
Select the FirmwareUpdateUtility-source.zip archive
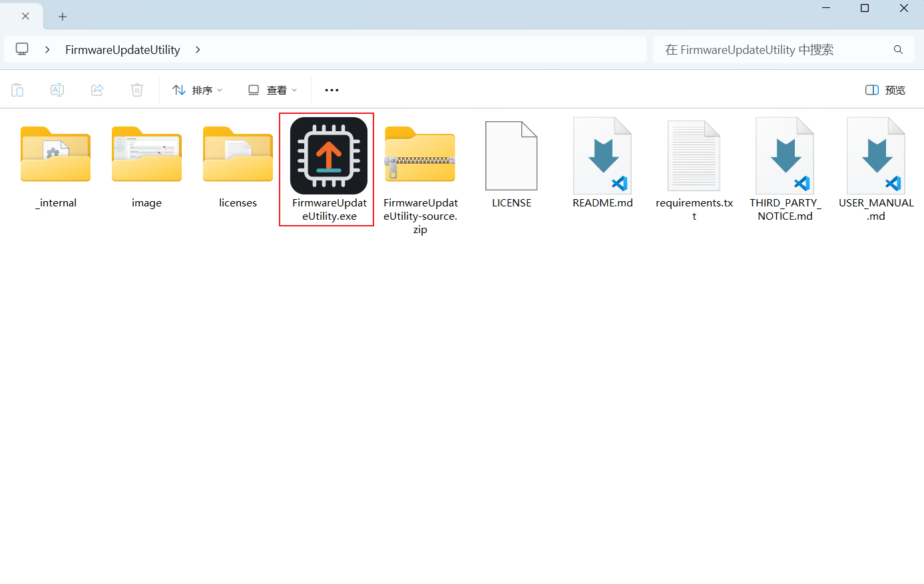pyautogui.click(x=420, y=154)
